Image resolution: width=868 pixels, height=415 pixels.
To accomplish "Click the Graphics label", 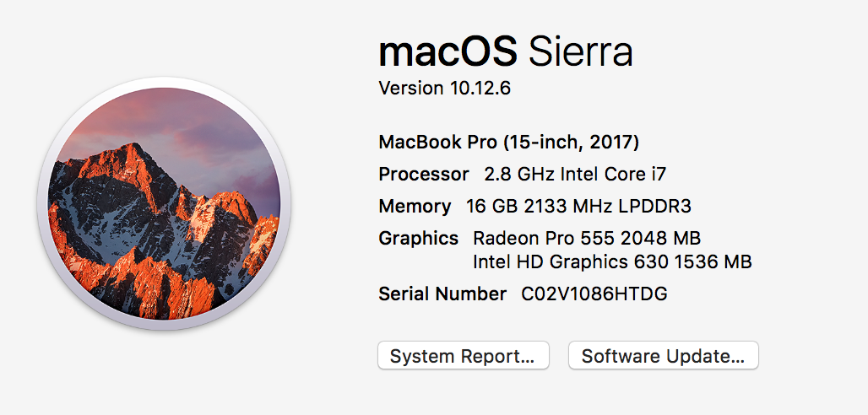I will coord(419,239).
